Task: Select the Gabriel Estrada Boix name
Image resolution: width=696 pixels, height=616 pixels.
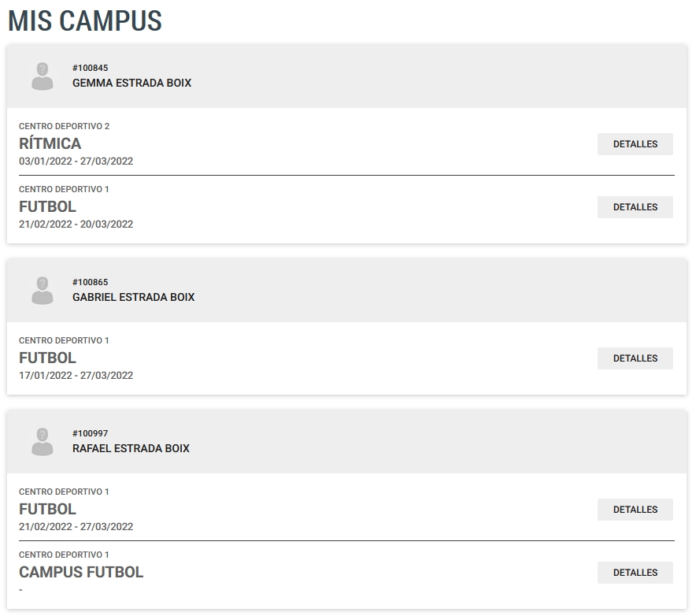Action: pos(133,297)
